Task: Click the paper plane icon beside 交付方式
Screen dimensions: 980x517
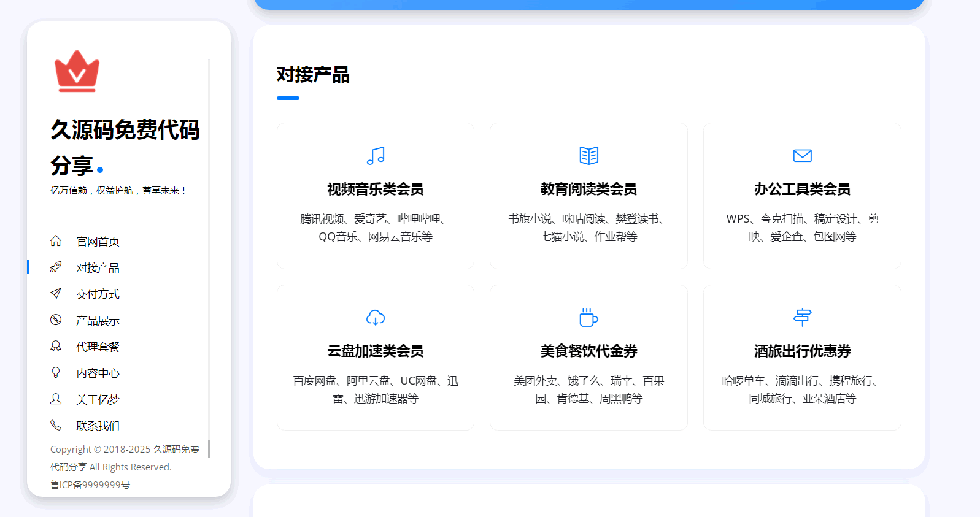Action: click(56, 294)
